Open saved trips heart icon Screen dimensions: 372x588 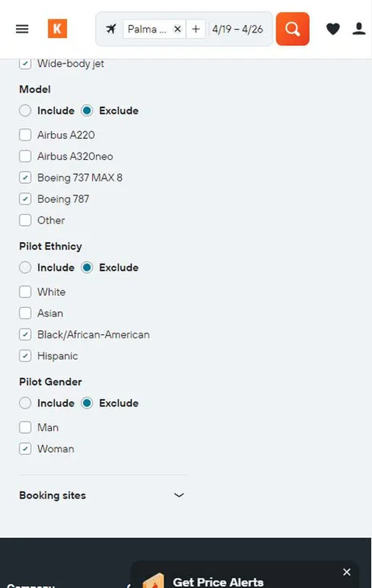pyautogui.click(x=332, y=29)
